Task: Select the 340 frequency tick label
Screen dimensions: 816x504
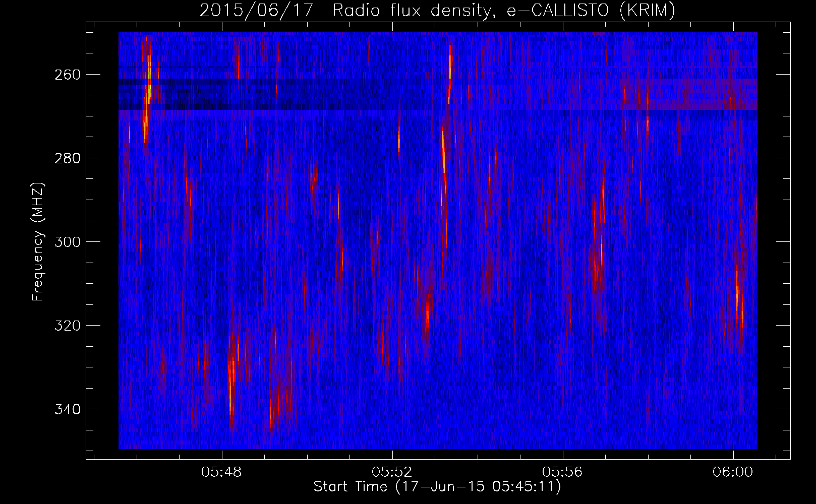Action: [67, 409]
